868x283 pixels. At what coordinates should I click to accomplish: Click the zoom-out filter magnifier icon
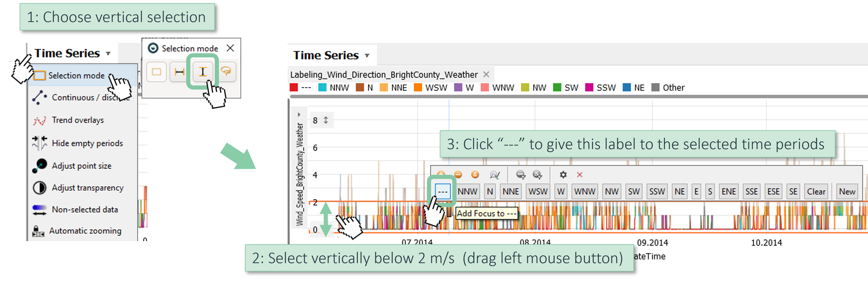point(521,175)
